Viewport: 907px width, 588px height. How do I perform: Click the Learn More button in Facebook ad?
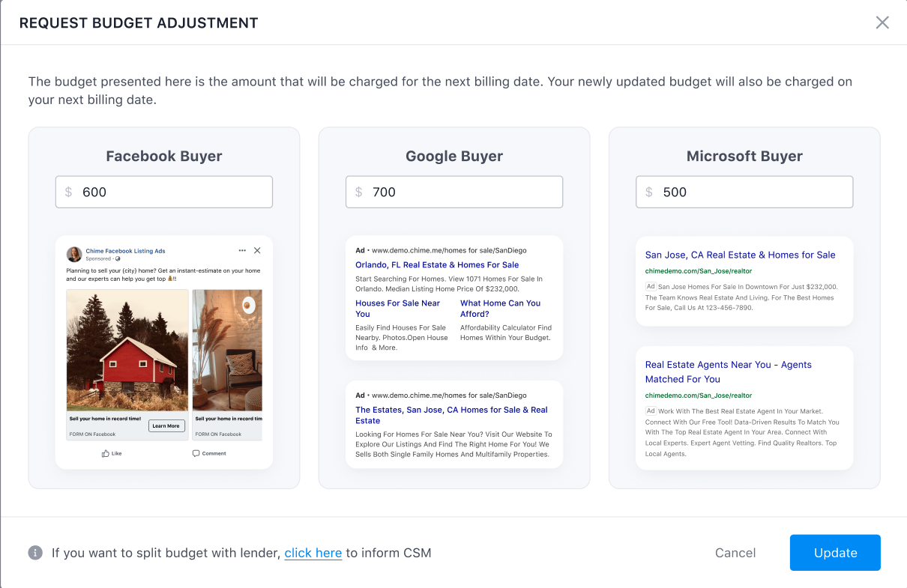166,425
